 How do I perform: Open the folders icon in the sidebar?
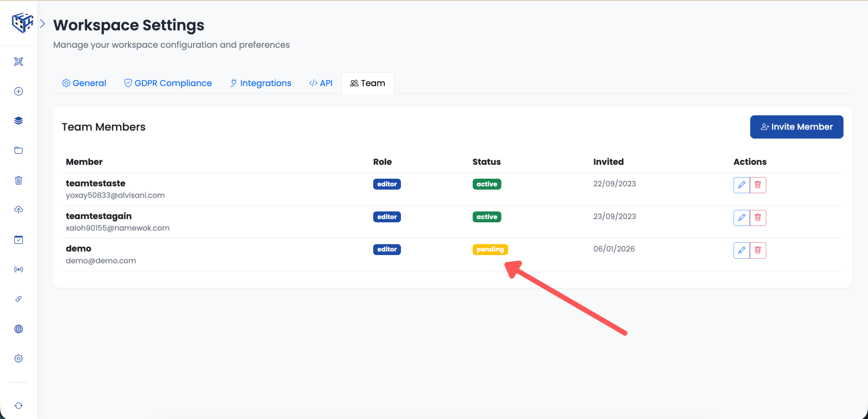coord(19,150)
